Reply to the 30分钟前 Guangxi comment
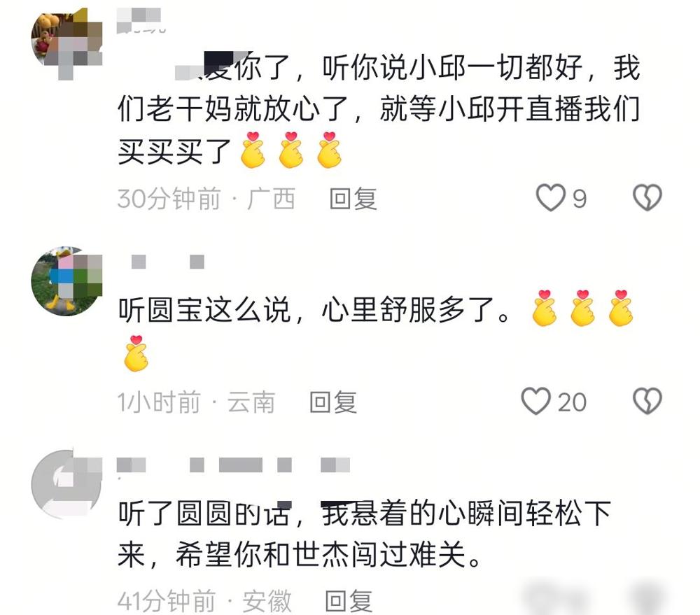Viewport: 700px width, 615px height. click(353, 199)
